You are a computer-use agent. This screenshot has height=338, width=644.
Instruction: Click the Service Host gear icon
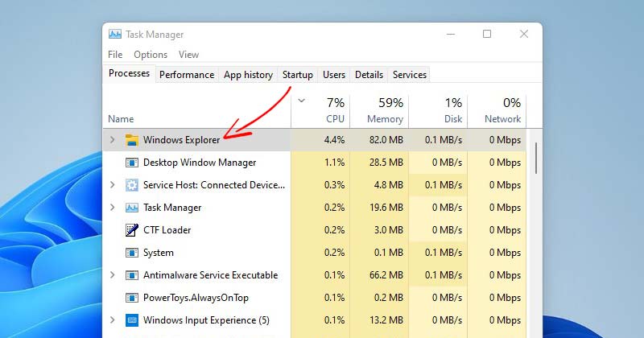pyautogui.click(x=132, y=185)
